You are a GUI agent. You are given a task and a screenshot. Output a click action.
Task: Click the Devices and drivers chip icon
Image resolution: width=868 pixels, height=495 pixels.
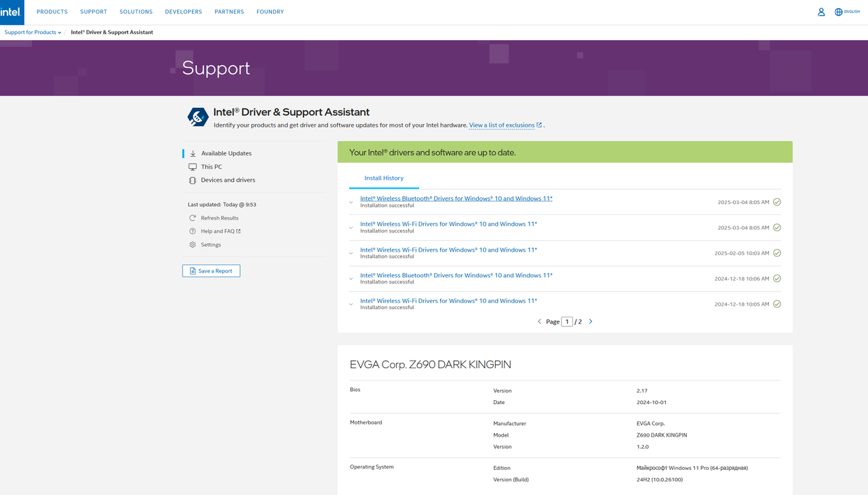tap(193, 180)
